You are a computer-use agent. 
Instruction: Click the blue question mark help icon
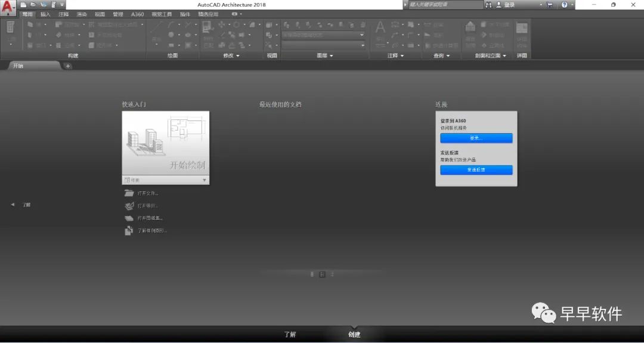point(564,5)
